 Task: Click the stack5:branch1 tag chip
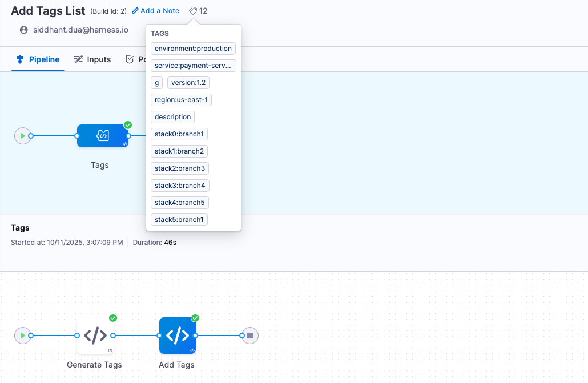point(179,220)
